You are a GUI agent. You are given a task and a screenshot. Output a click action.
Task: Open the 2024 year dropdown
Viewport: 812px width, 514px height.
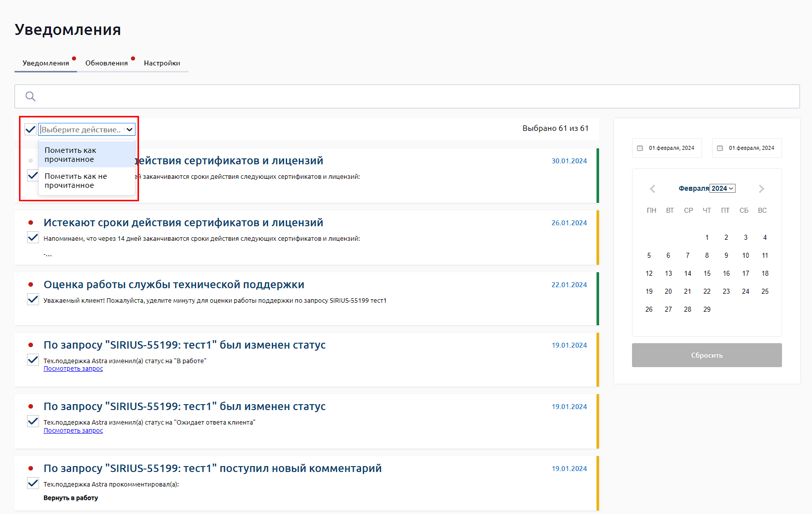click(x=722, y=188)
